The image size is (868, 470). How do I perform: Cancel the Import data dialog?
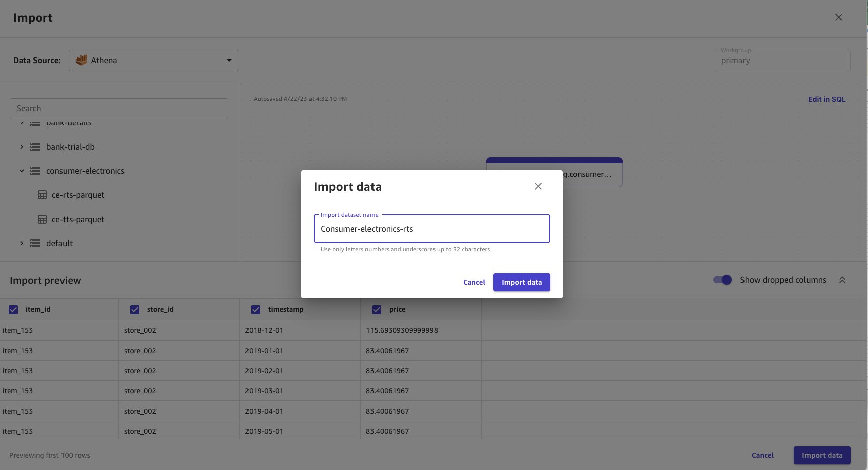pyautogui.click(x=474, y=282)
